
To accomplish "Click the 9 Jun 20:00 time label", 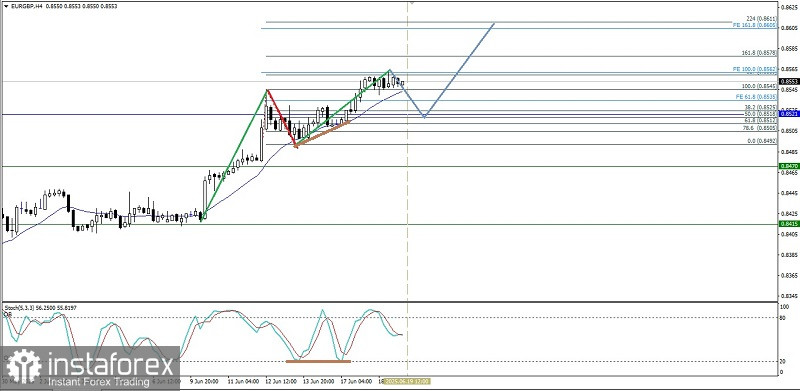I will tap(205, 381).
